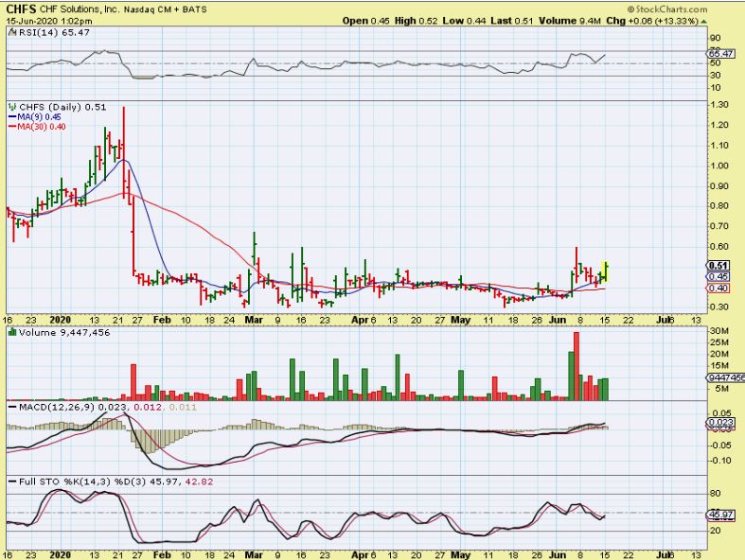Click the red MA(30) 0.40 legend entry

click(37, 127)
